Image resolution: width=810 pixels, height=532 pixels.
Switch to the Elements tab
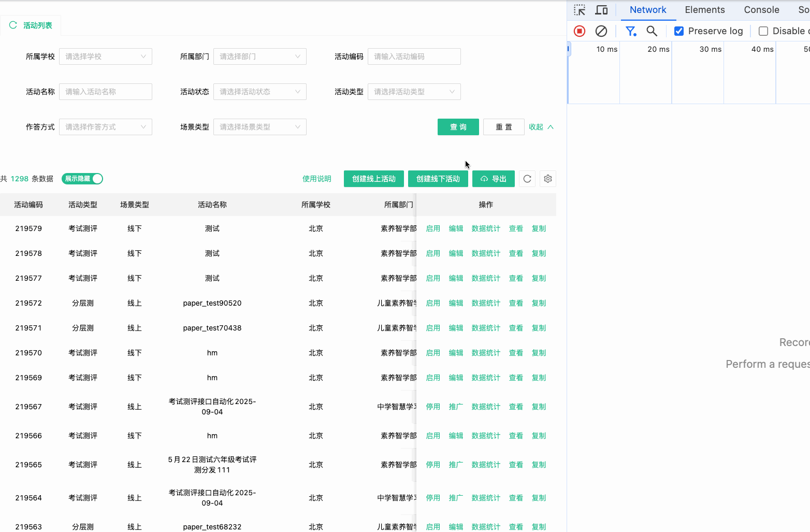pyautogui.click(x=704, y=10)
